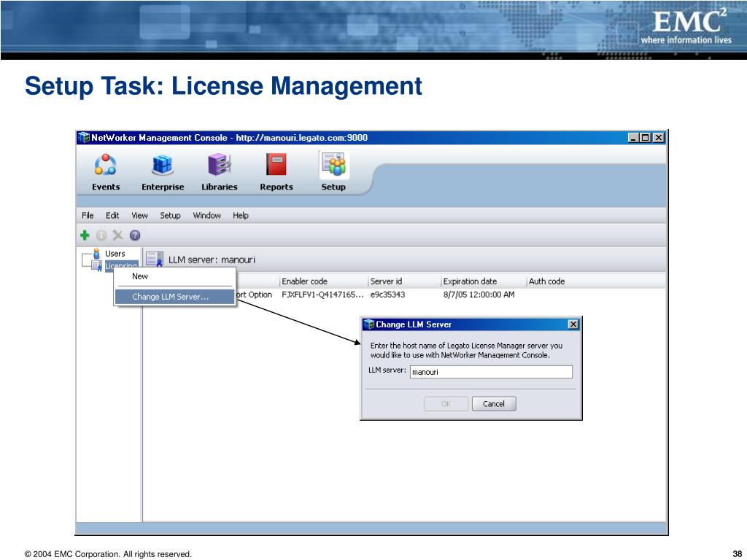Open the Help menu

[x=241, y=215]
